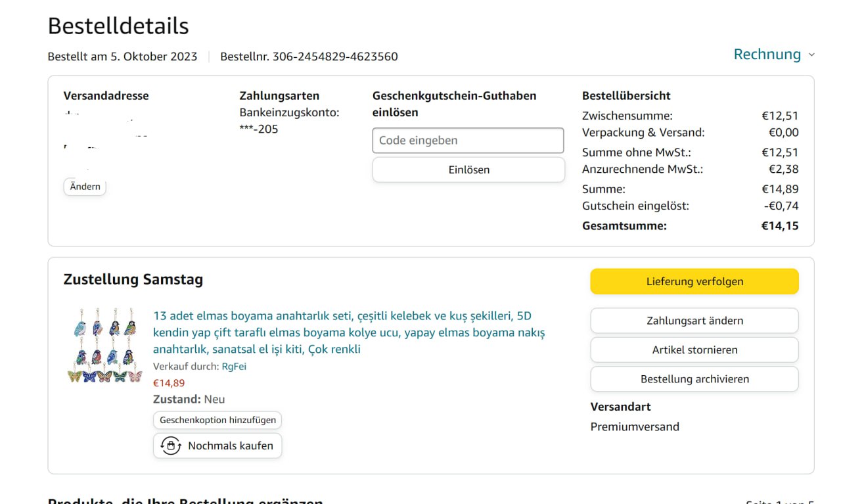Open the keychain product thumbnail image

pos(105,346)
